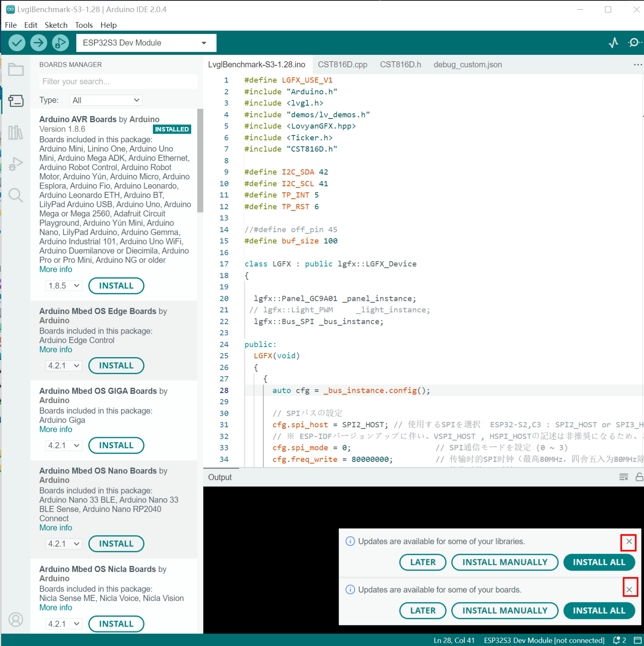The height and width of the screenshot is (646, 644).
Task: Open More info link for Mbed OS GIGA Boards
Action: click(56, 429)
